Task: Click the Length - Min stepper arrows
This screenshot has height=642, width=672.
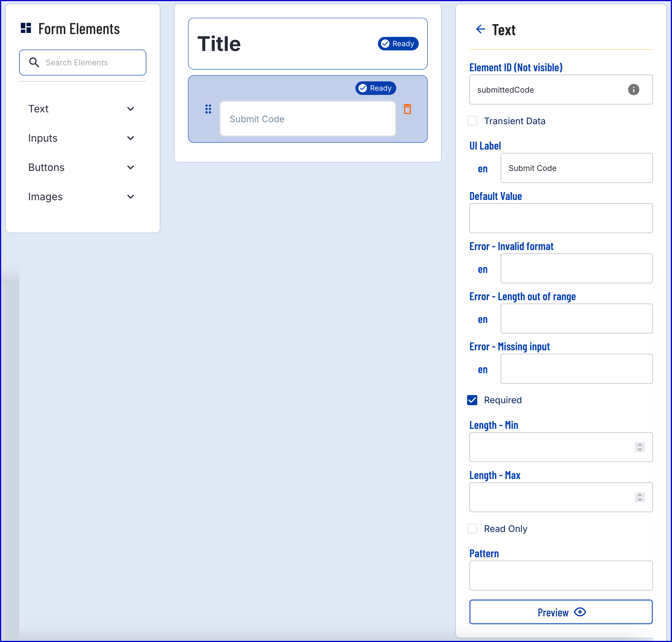Action: pyautogui.click(x=640, y=447)
